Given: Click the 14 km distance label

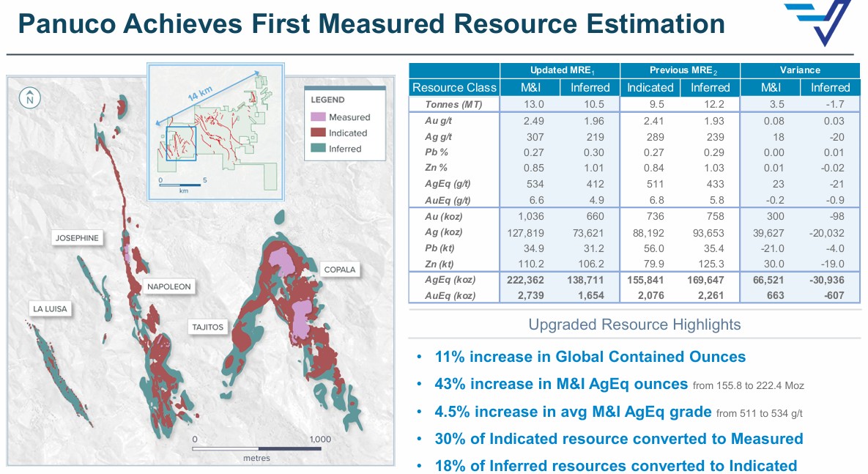Looking at the screenshot, I should point(200,93).
